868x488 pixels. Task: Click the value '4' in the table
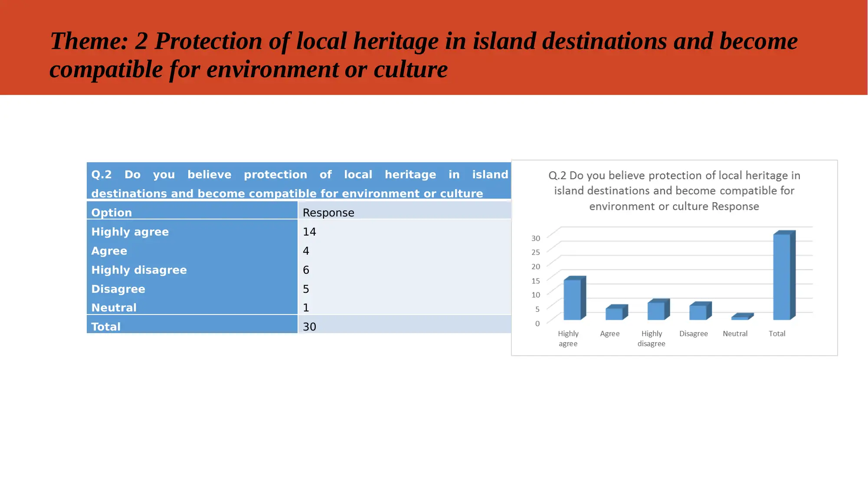tap(306, 251)
